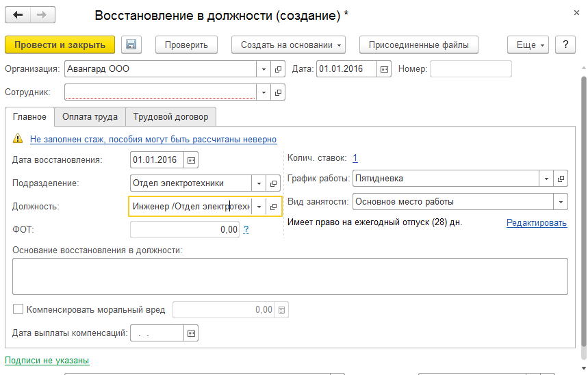This screenshot has width=588, height=375.
Task: Expand the Подразделение dropdown
Action: [258, 183]
